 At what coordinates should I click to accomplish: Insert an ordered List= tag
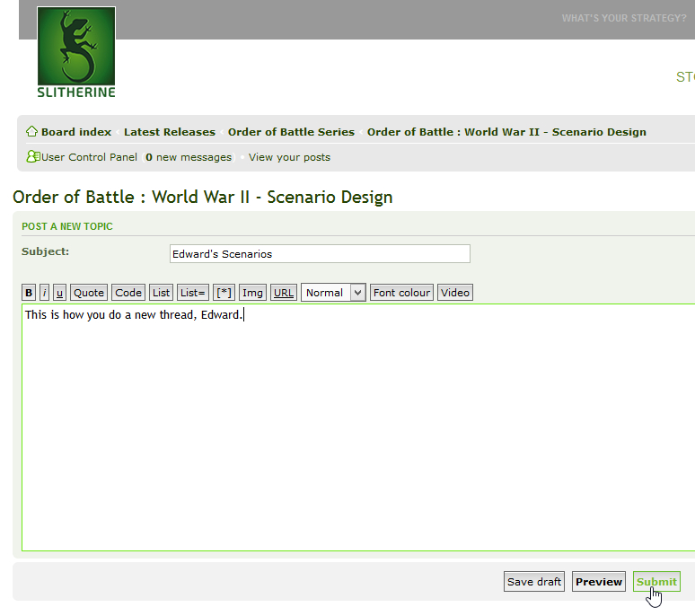click(192, 293)
